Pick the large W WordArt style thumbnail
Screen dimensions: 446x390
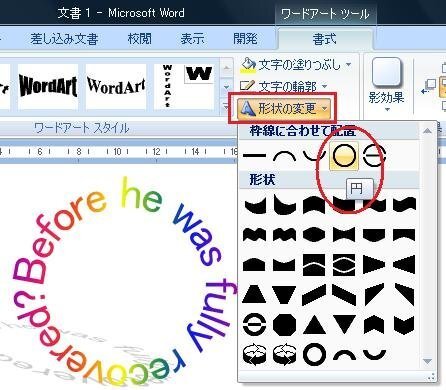(x=199, y=74)
